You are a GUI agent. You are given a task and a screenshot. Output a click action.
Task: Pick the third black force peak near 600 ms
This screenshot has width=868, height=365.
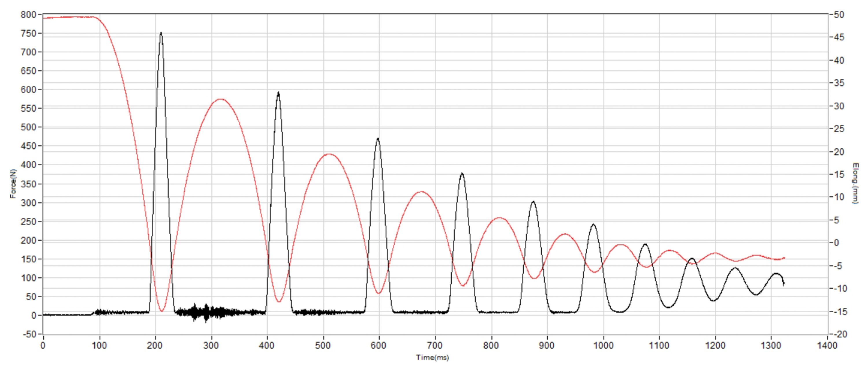click(x=378, y=139)
